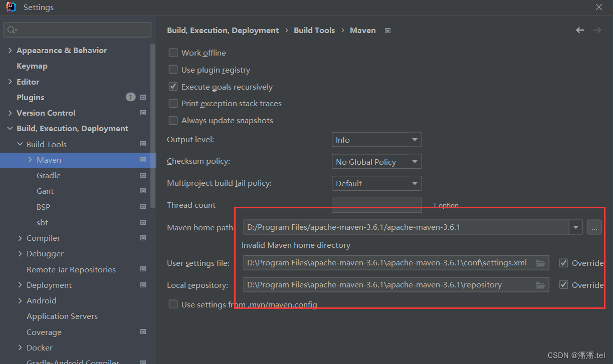Screen dimensions: 613x364
Task: Uncheck Execute goals recursively
Action: (173, 87)
